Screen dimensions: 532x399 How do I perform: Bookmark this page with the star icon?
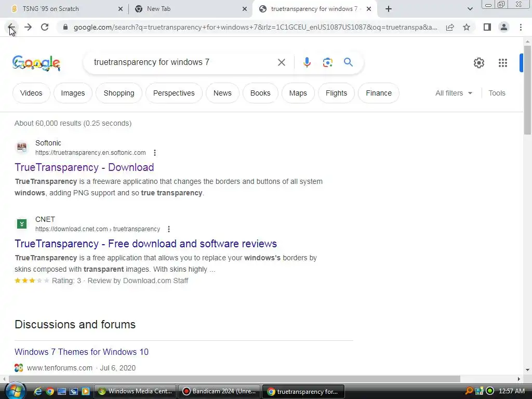[x=467, y=27]
